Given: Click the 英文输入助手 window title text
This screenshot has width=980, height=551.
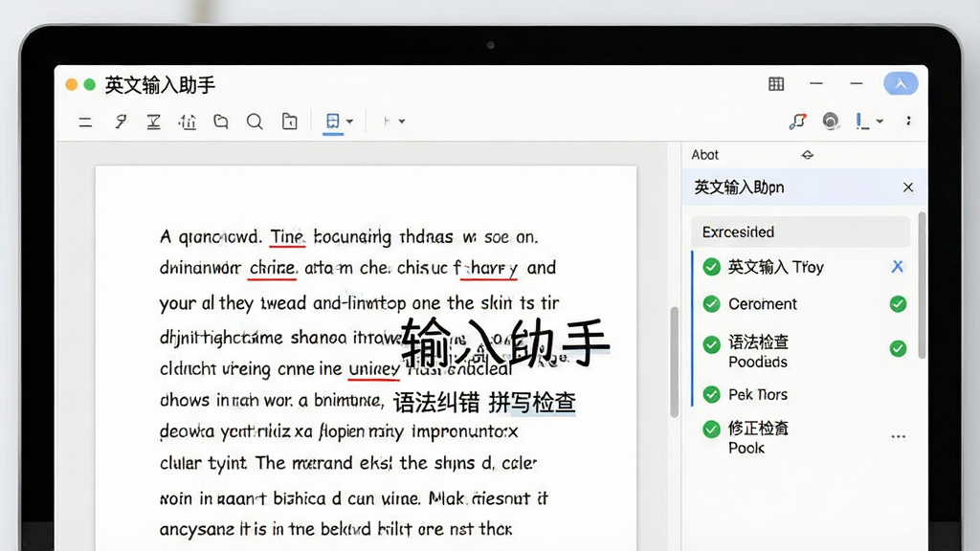Looking at the screenshot, I should coord(160,85).
